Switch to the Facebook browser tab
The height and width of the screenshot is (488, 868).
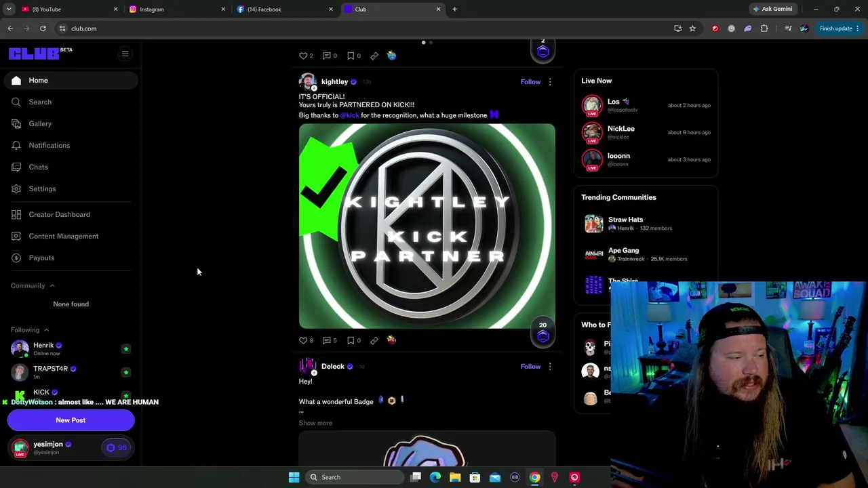284,9
